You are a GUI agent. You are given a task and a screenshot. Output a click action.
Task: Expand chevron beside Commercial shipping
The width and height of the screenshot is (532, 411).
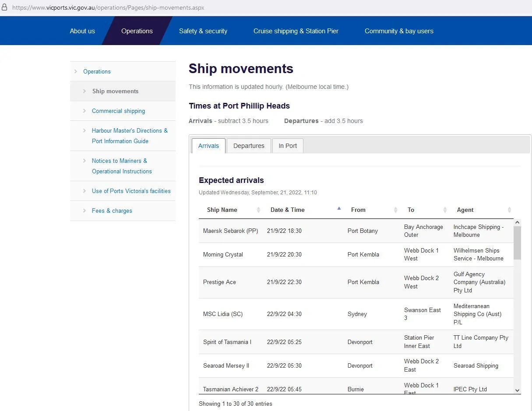(85, 111)
